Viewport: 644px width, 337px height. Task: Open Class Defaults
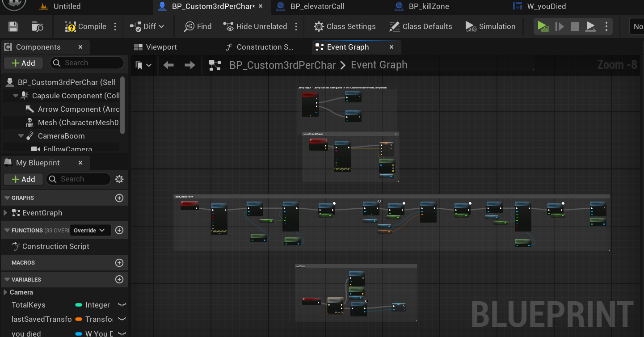pos(421,27)
